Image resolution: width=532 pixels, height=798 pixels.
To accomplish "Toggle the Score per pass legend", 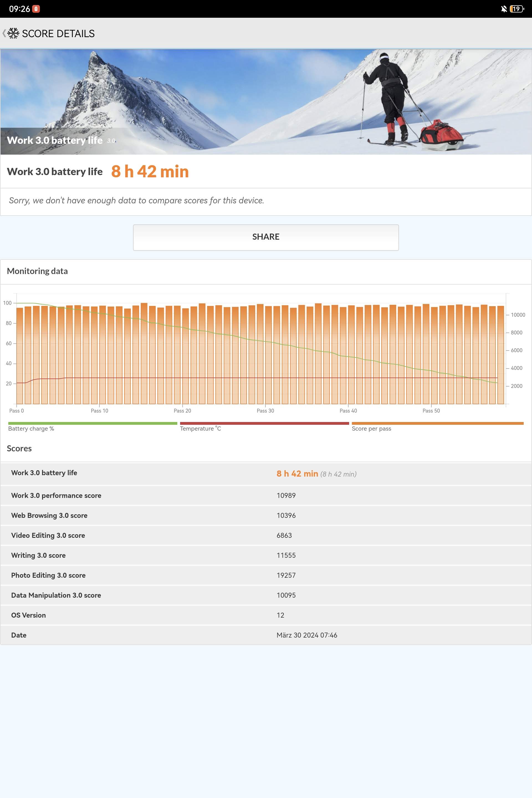I will point(437,426).
